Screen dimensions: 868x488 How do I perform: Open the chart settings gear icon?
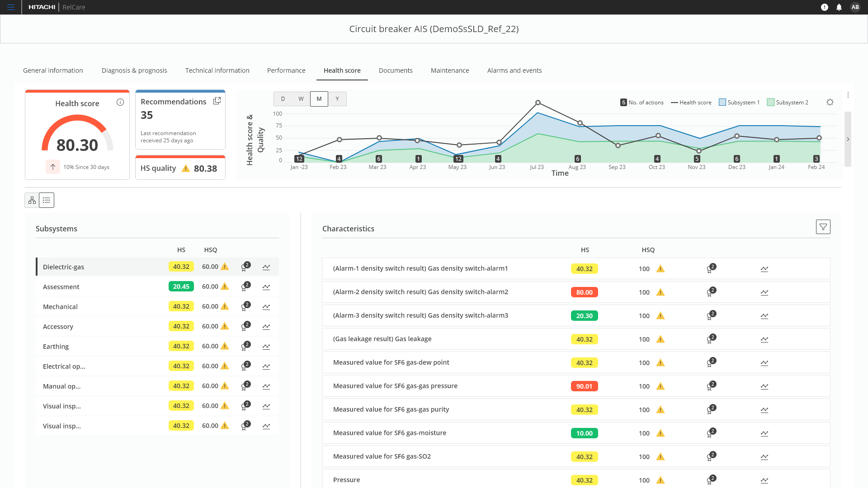pyautogui.click(x=830, y=102)
